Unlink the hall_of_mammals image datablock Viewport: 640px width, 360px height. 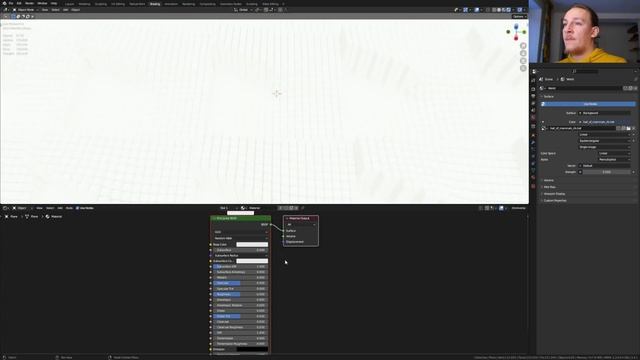[x=633, y=128]
